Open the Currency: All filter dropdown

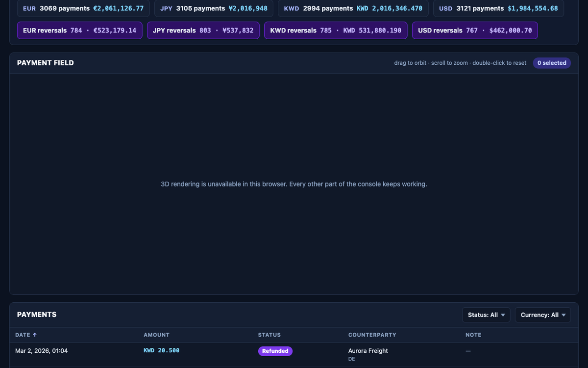click(x=543, y=315)
